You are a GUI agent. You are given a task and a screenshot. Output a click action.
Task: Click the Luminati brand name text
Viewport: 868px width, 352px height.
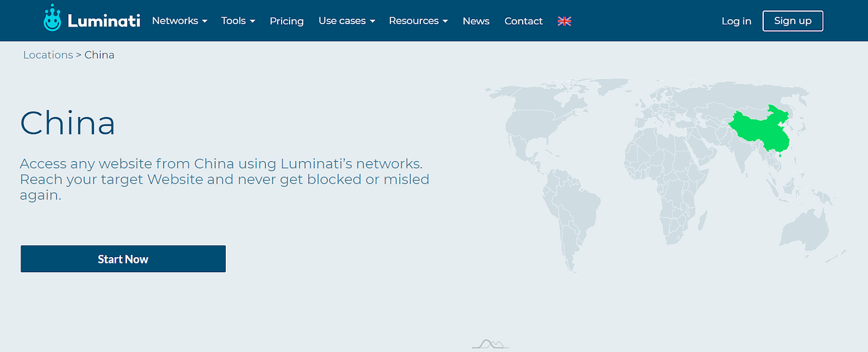coord(105,21)
